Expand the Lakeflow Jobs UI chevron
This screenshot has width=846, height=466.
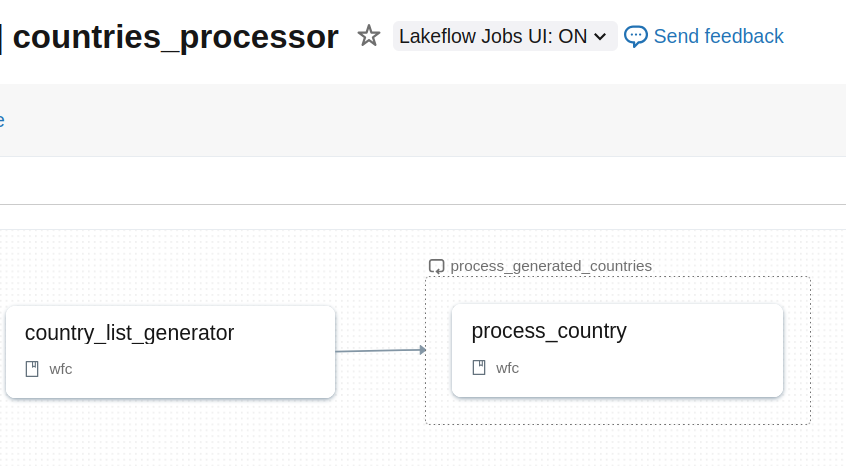pos(600,37)
